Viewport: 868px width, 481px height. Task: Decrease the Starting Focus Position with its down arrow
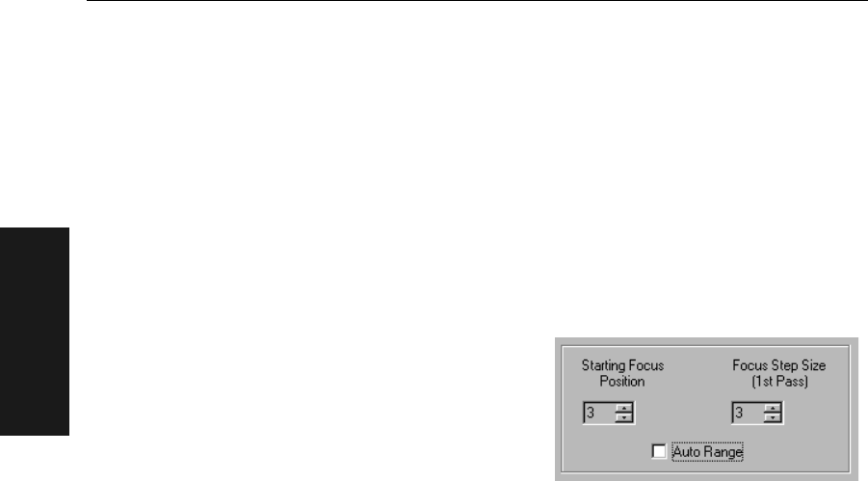[x=624, y=417]
